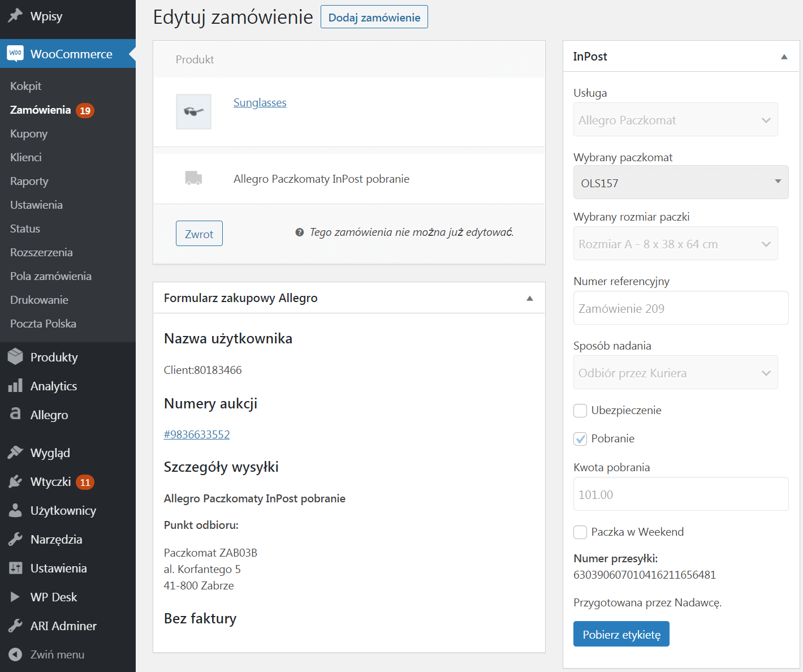Toggle the Ubezpieczenie checkbox

click(x=580, y=410)
